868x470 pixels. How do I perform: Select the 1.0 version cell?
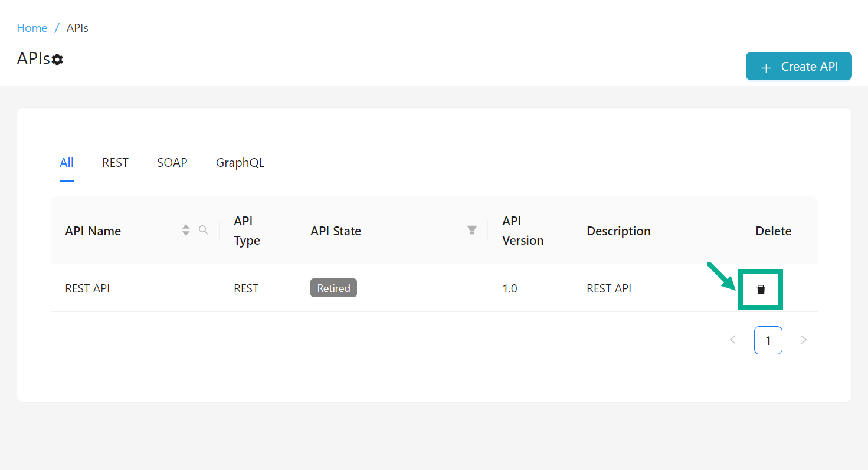[x=509, y=288]
